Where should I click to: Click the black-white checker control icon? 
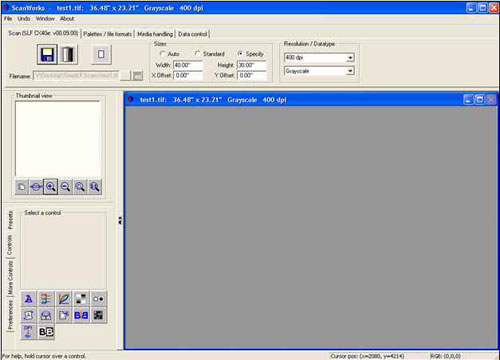click(x=81, y=299)
